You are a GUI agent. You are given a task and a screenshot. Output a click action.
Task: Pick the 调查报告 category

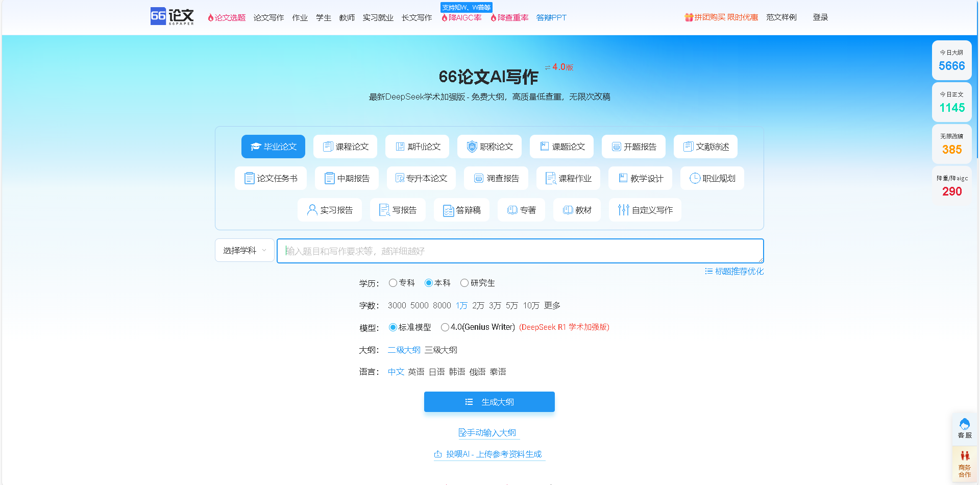(x=496, y=178)
